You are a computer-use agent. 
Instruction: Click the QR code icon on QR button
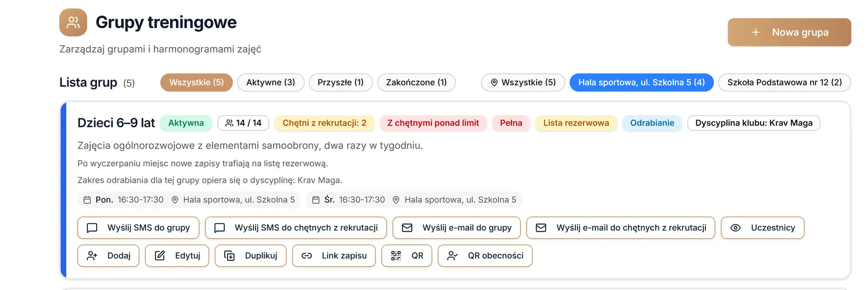tap(396, 256)
